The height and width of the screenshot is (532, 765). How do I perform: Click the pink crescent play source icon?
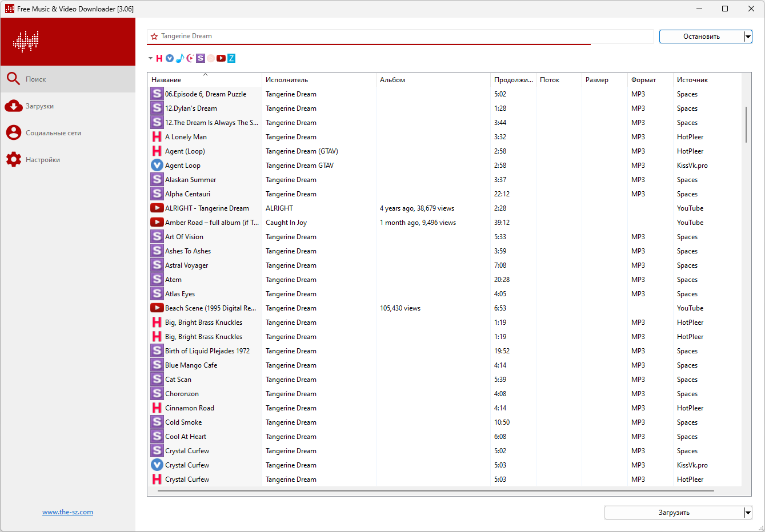tap(190, 58)
